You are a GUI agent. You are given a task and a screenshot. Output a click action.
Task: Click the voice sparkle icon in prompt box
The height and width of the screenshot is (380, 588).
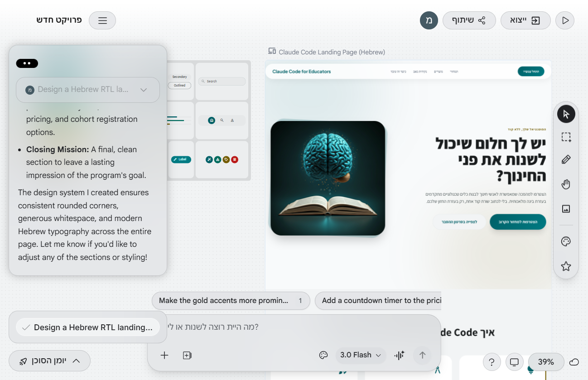point(399,355)
